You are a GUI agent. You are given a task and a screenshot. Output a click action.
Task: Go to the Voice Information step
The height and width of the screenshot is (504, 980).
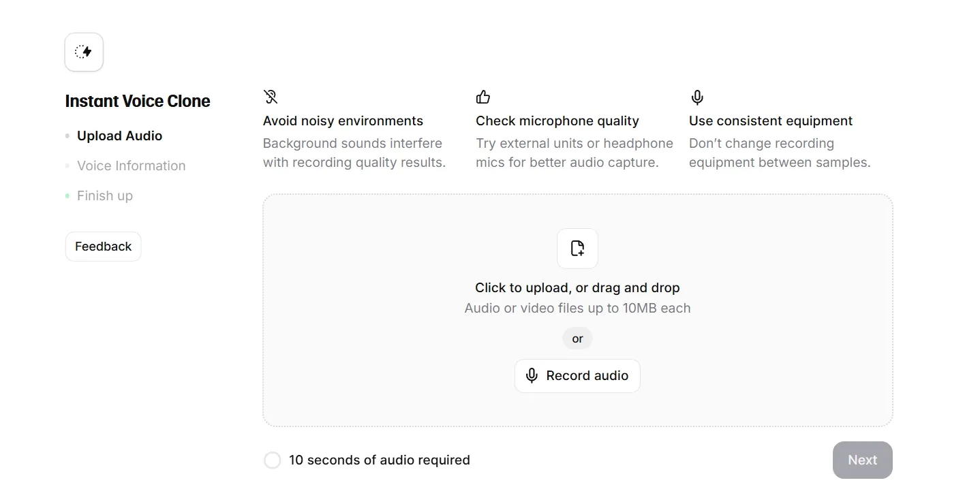click(131, 166)
